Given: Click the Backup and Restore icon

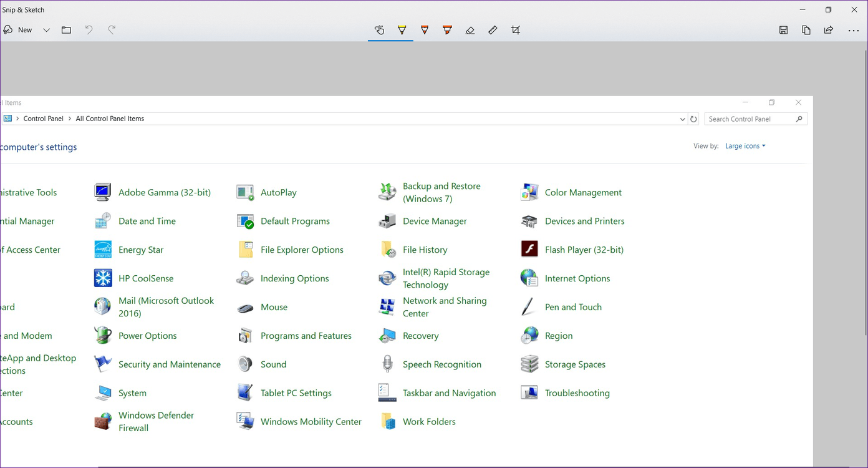Looking at the screenshot, I should tap(387, 192).
